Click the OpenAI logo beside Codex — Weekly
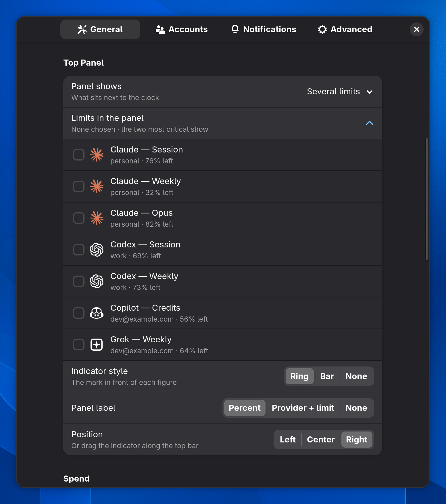This screenshot has height=504, width=446. [97, 281]
